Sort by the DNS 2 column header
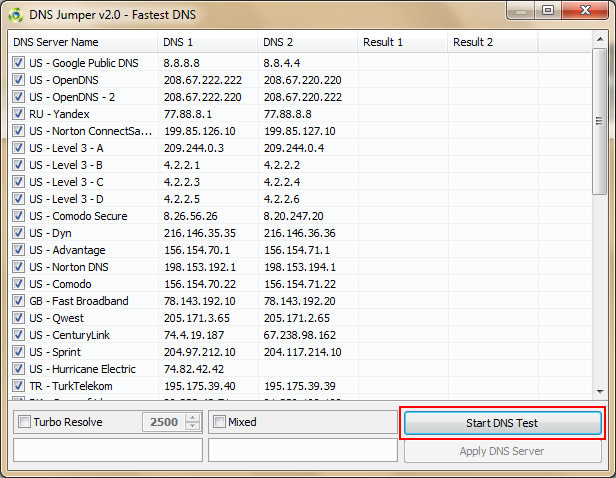 point(307,42)
